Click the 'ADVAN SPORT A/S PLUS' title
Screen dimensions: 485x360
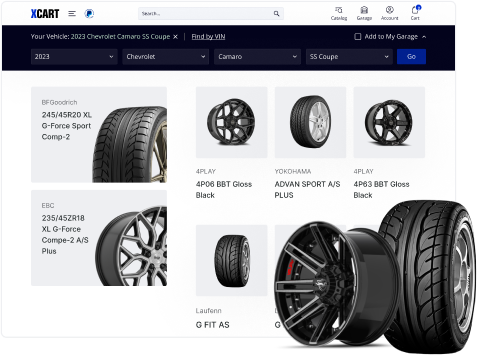point(307,190)
